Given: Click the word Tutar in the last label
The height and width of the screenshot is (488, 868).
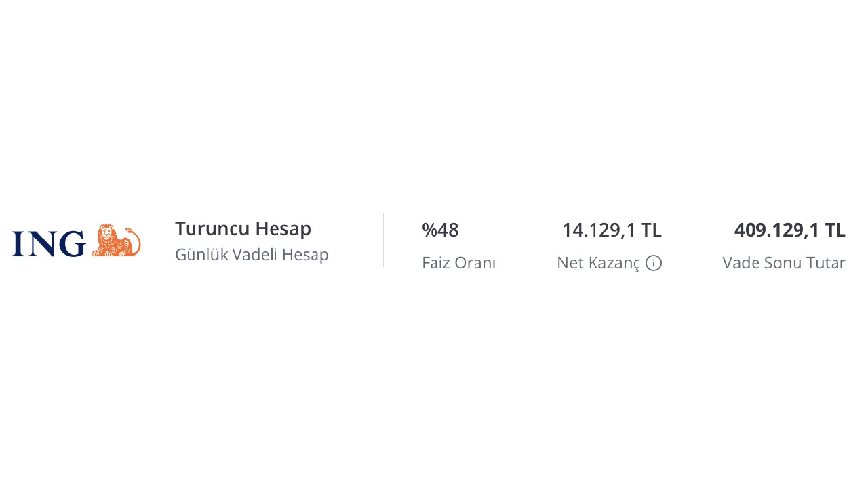Looking at the screenshot, I should click(827, 263).
